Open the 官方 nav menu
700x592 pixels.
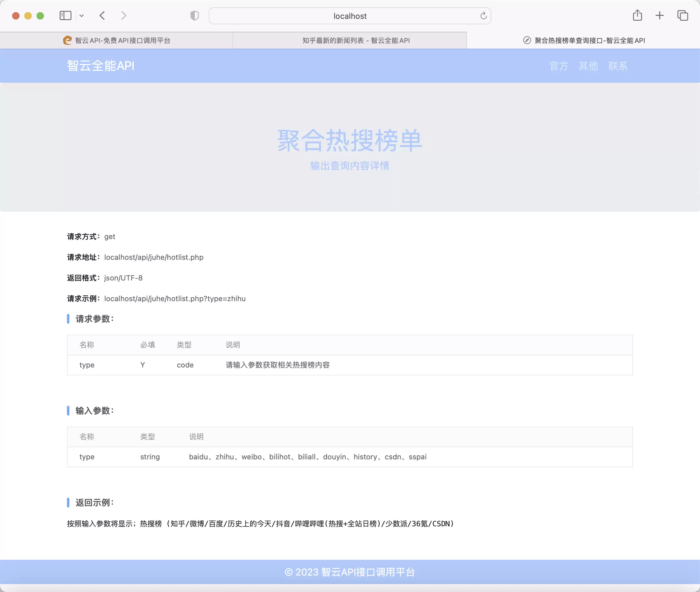tap(559, 66)
